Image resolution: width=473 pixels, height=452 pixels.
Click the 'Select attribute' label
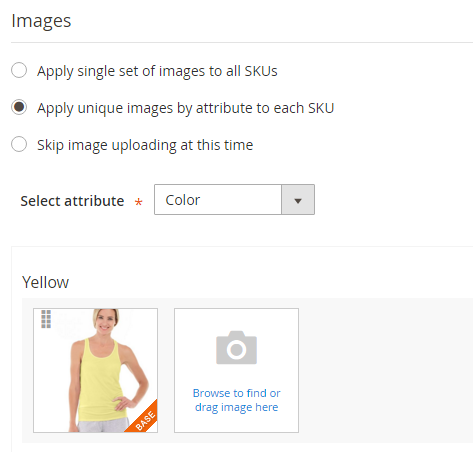click(x=72, y=201)
